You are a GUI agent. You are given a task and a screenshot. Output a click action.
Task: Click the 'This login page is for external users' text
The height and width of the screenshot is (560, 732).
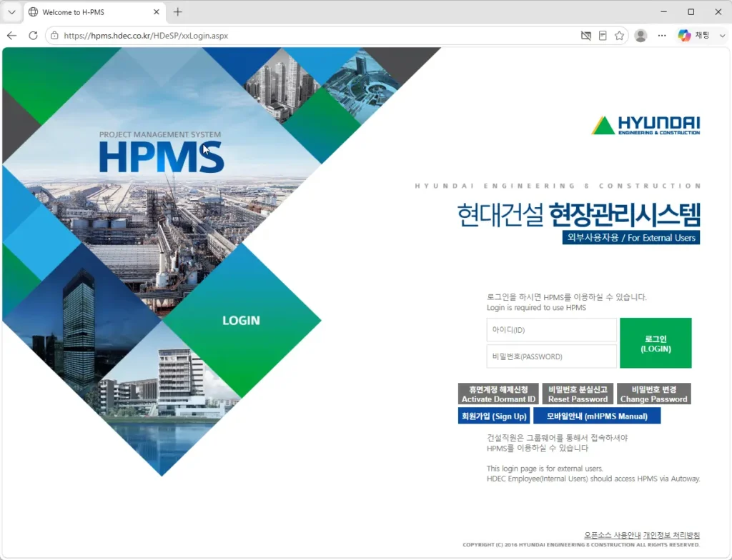[545, 468]
